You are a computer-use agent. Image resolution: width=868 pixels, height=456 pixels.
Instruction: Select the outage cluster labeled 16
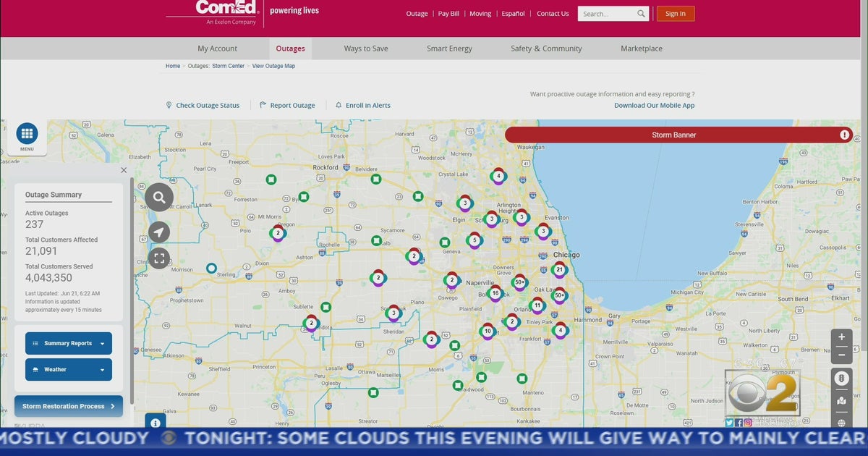[x=495, y=293]
